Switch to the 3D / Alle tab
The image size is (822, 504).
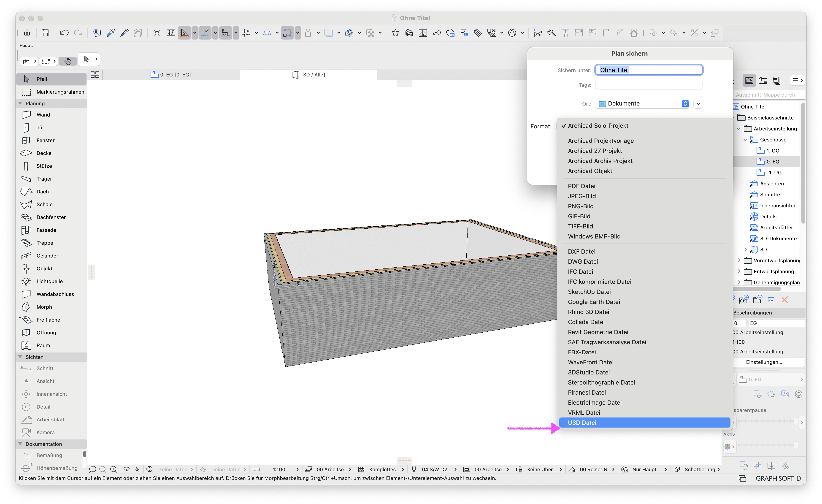click(x=308, y=75)
